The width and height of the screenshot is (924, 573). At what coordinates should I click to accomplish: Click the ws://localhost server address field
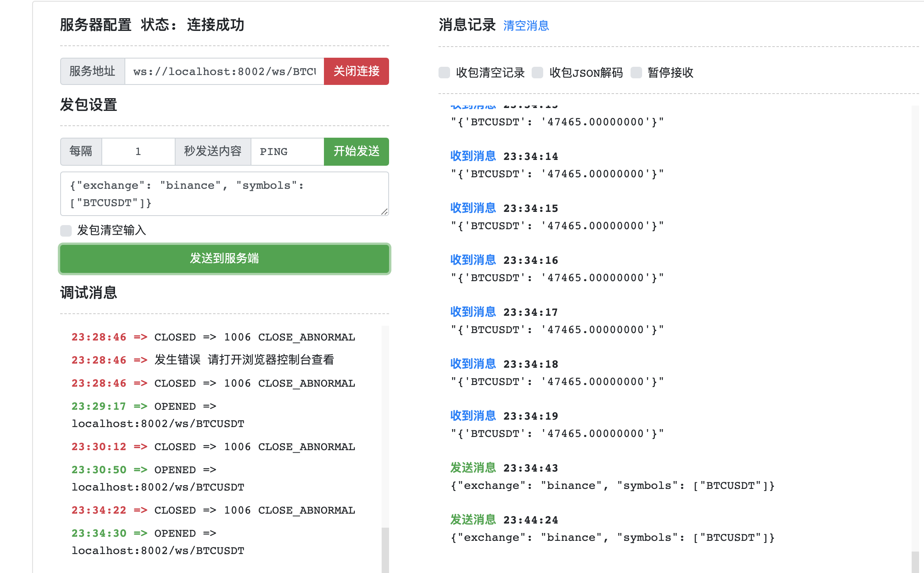tap(224, 71)
